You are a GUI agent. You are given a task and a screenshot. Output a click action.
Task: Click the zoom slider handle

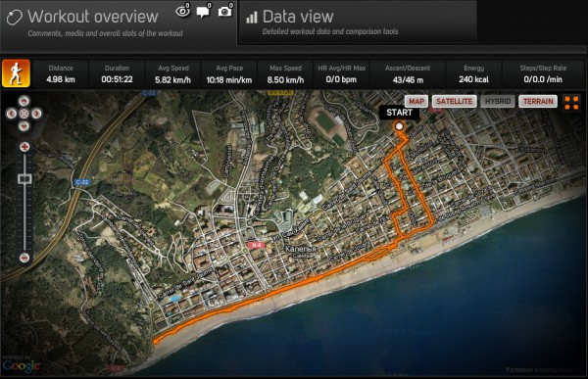pos(24,179)
